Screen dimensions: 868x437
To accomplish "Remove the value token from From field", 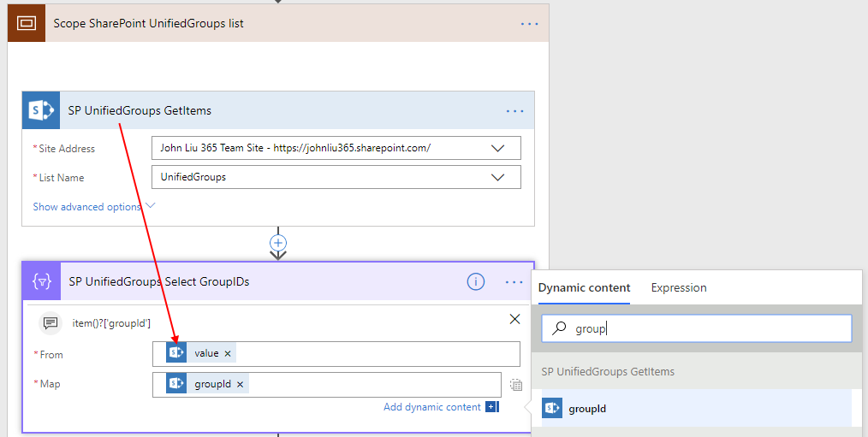I will [x=228, y=354].
